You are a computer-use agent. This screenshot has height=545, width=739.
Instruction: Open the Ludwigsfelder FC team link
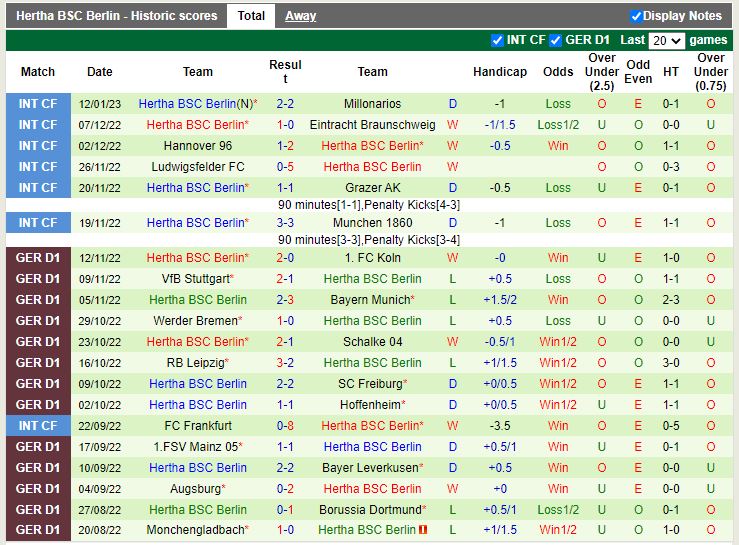coord(198,167)
